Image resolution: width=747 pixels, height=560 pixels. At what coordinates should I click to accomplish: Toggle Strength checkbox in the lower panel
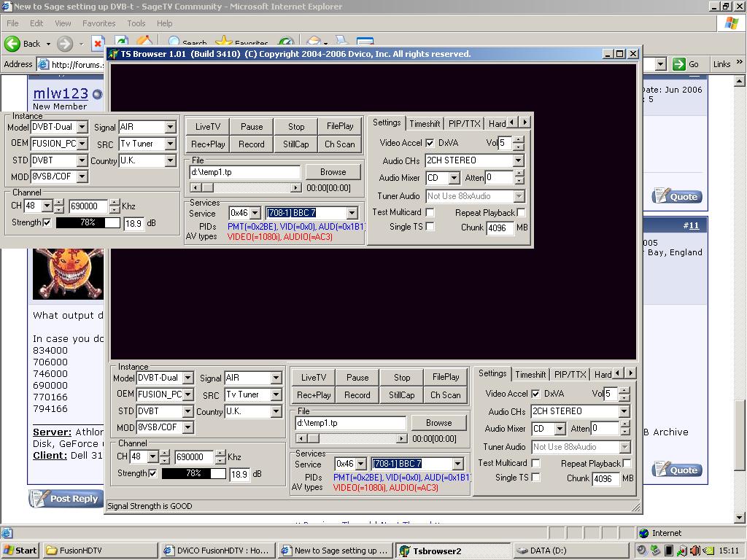[x=152, y=473]
